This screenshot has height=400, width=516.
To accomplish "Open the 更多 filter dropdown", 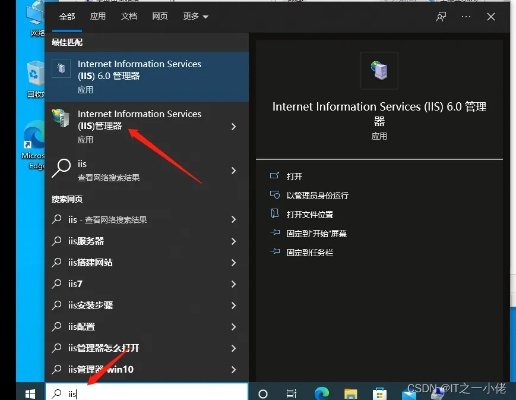I will click(196, 16).
